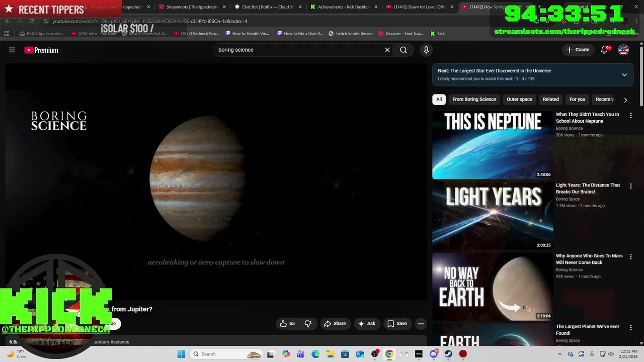This screenshot has height=362, width=644.
Task: Clear the 'boring science' search text
Action: pyautogui.click(x=387, y=50)
